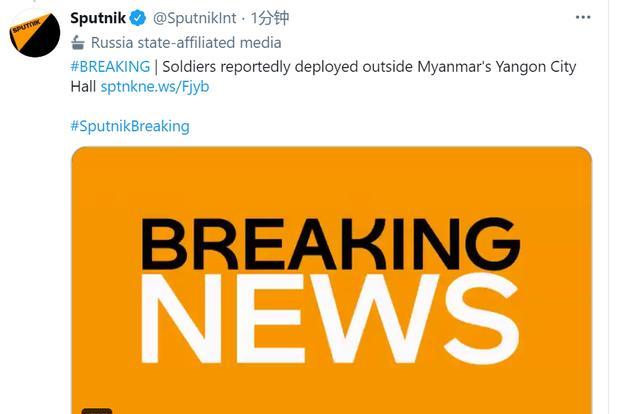Open the Sputnik profile avatar

tap(35, 32)
